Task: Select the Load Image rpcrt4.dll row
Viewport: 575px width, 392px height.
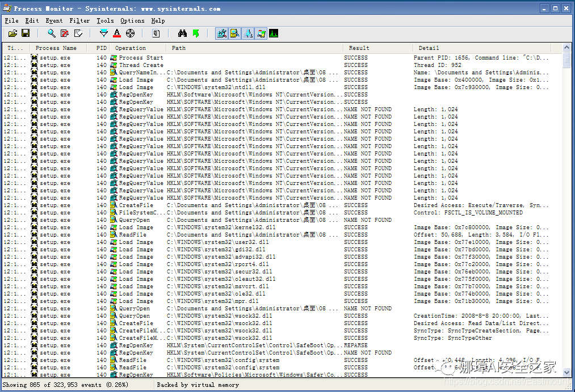Action: tap(282, 264)
